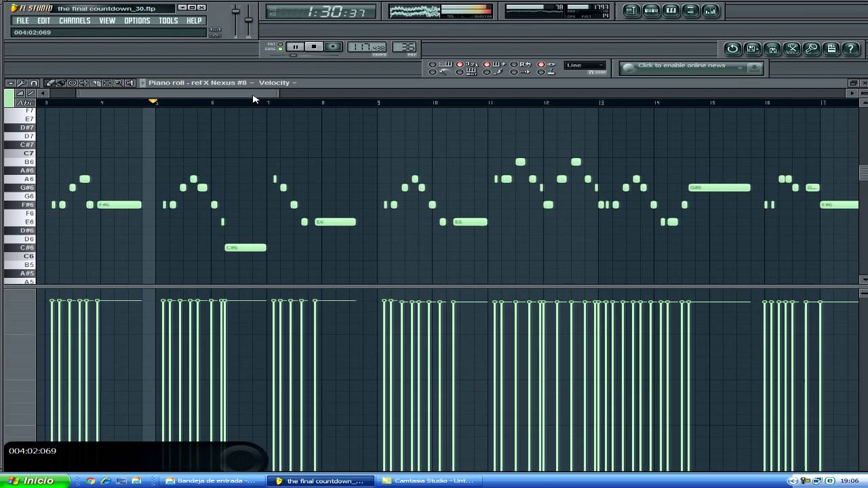
Task: Open the Velocity event editor dropdown
Action: point(294,83)
